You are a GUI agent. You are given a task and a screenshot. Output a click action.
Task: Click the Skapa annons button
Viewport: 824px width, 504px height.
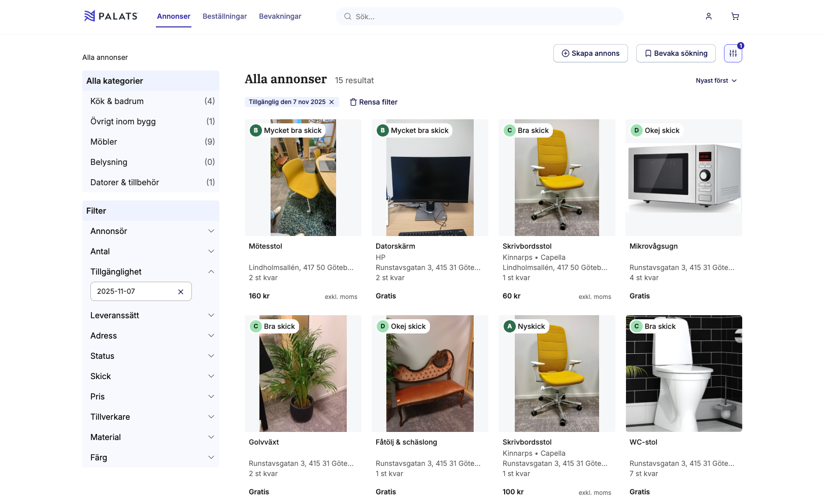tap(590, 53)
